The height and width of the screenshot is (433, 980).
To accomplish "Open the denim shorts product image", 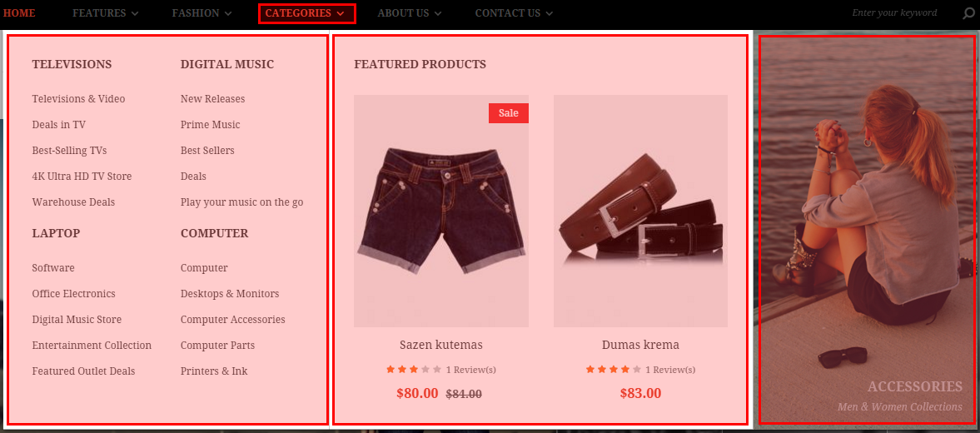I will [441, 212].
